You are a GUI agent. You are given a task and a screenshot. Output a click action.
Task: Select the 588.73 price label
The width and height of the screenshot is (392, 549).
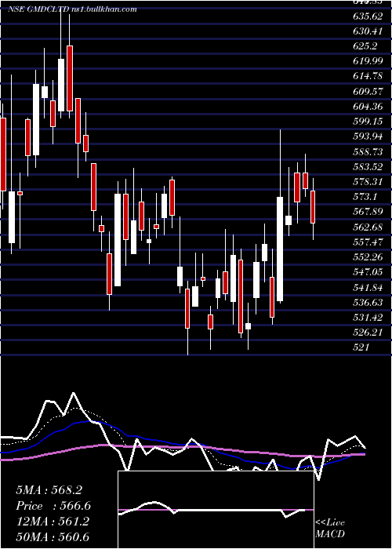(x=368, y=152)
